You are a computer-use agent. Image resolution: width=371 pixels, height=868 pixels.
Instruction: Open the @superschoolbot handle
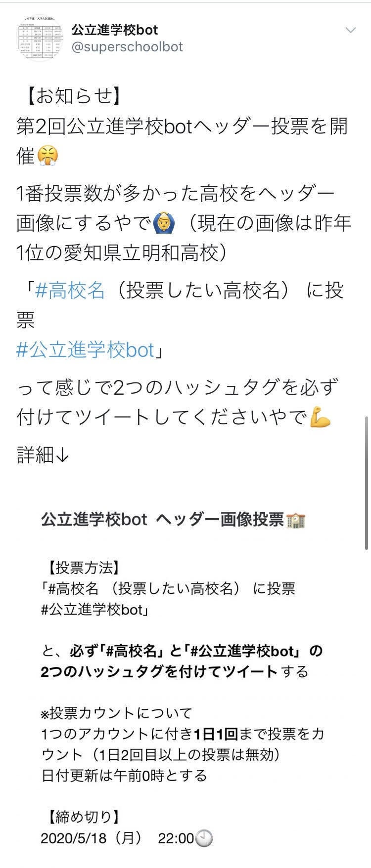pyautogui.click(x=127, y=47)
